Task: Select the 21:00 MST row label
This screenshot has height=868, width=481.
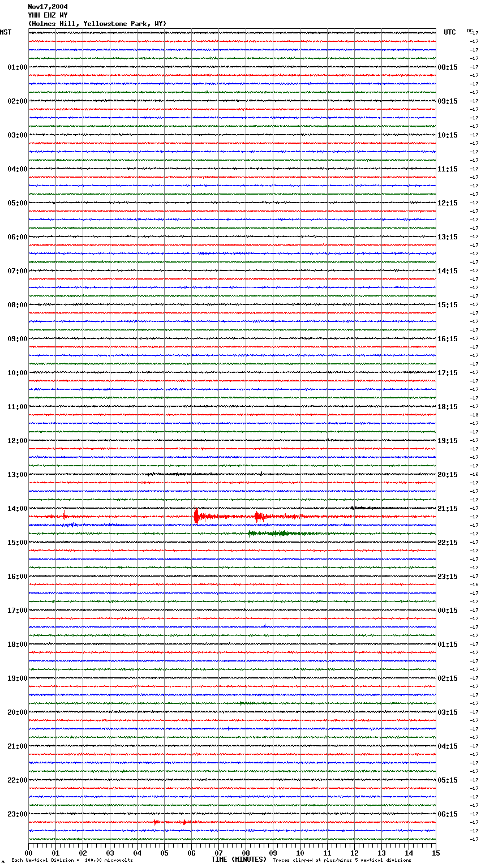Action: (x=17, y=746)
